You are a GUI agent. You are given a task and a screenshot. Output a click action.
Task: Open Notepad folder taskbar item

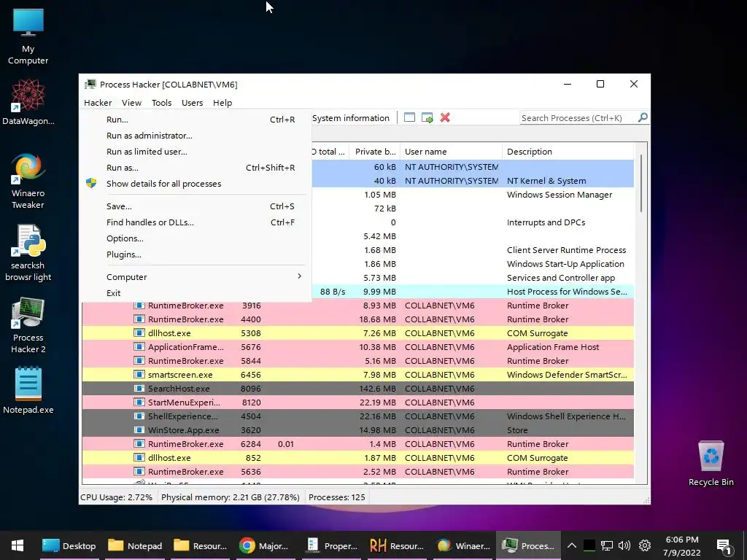point(135,545)
